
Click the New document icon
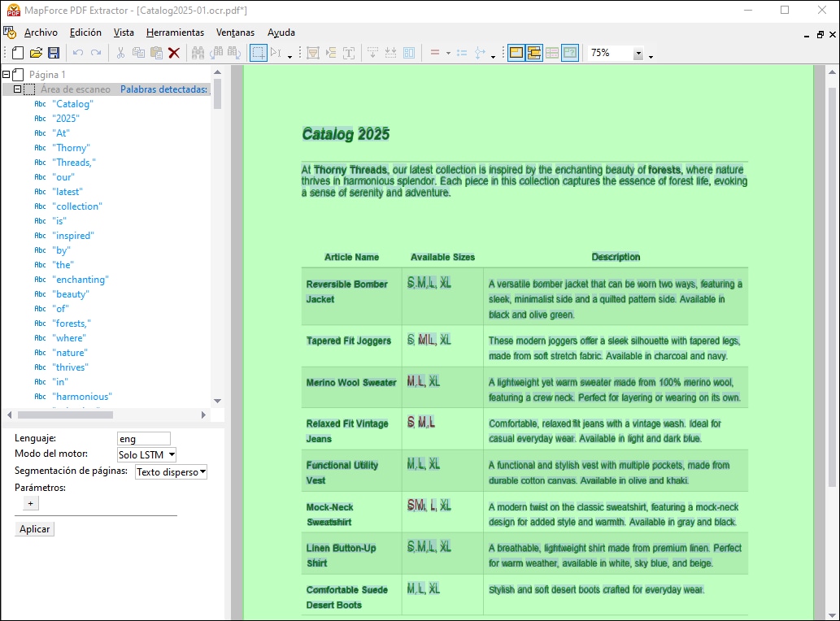(18, 53)
